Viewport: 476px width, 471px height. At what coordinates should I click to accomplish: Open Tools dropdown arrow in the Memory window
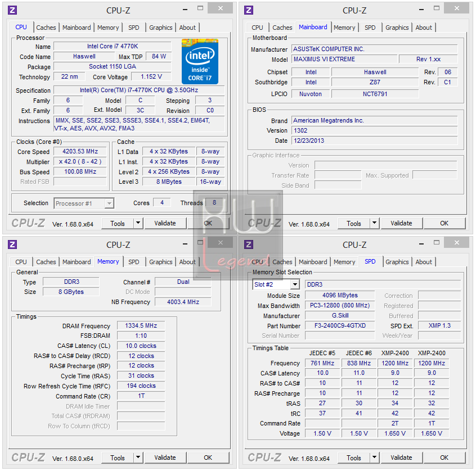tap(138, 458)
